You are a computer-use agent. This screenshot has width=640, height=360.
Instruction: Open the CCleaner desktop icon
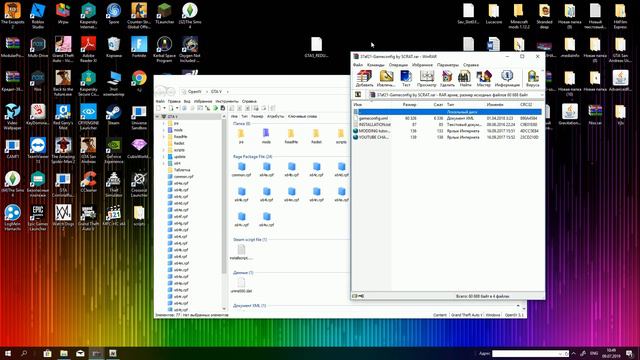[x=88, y=182]
